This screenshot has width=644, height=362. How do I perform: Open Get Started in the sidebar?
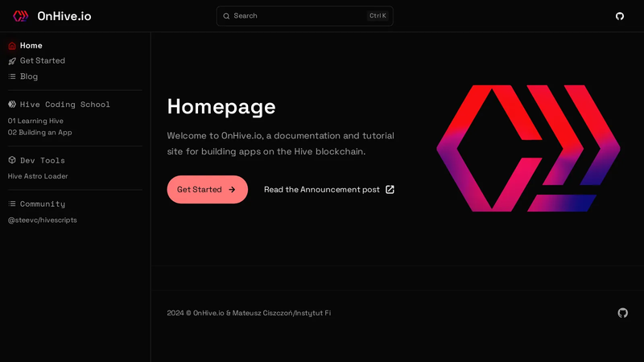click(x=43, y=61)
